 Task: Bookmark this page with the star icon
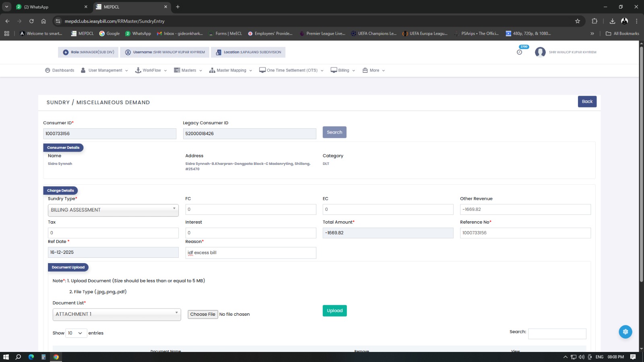pos(578,21)
